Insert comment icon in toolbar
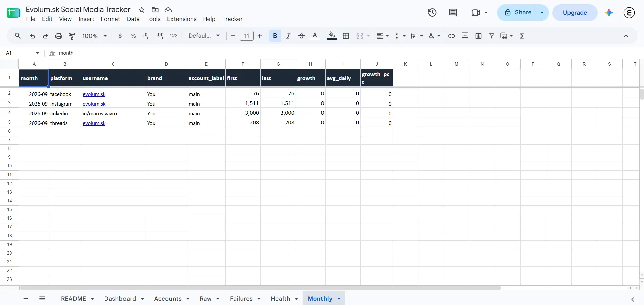This screenshot has height=305, width=644. [465, 36]
